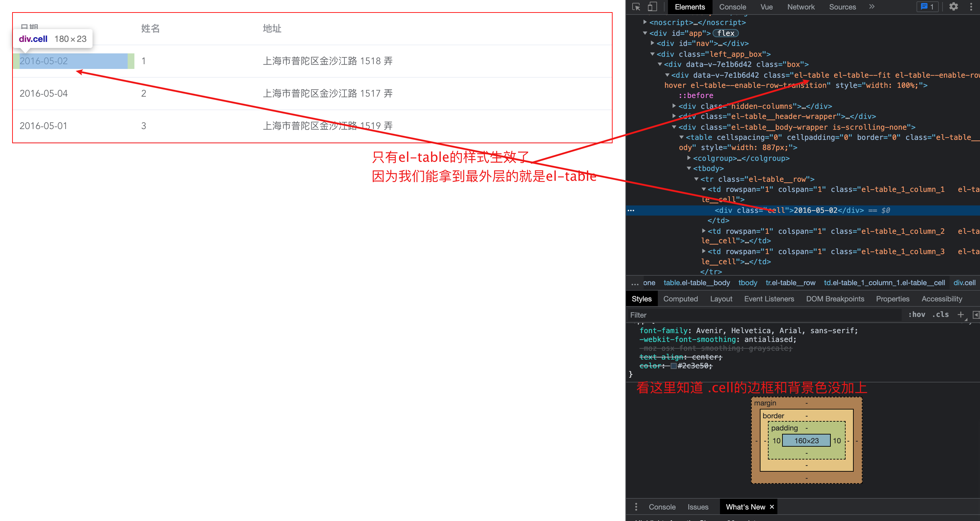Select the div class="cell" DOM line
Image resolution: width=980 pixels, height=521 pixels.
[803, 210]
